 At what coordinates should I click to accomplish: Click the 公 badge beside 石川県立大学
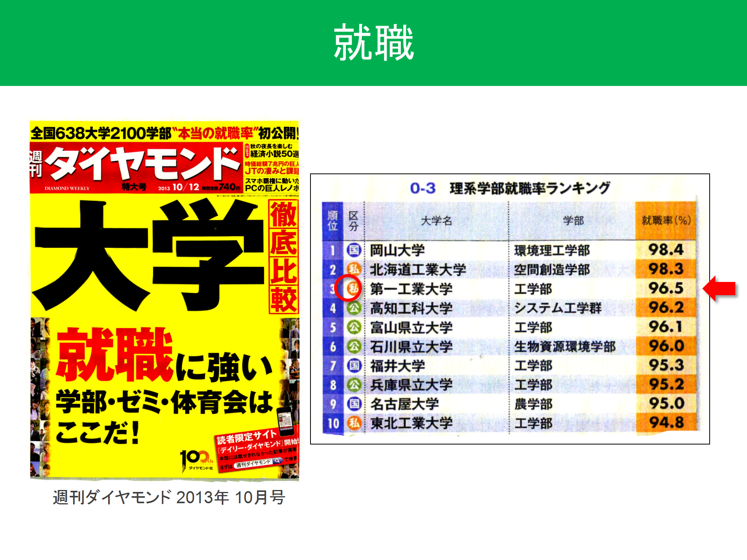pyautogui.click(x=354, y=346)
